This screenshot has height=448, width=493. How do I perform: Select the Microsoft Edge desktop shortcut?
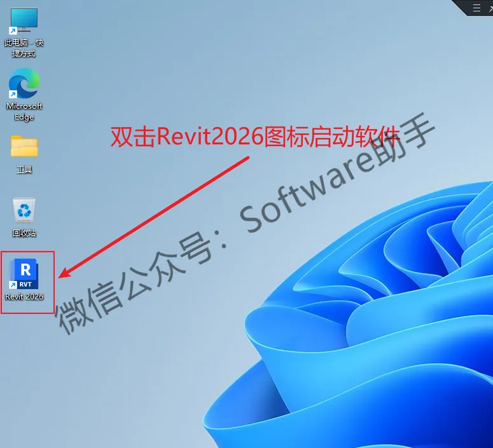coord(24,83)
